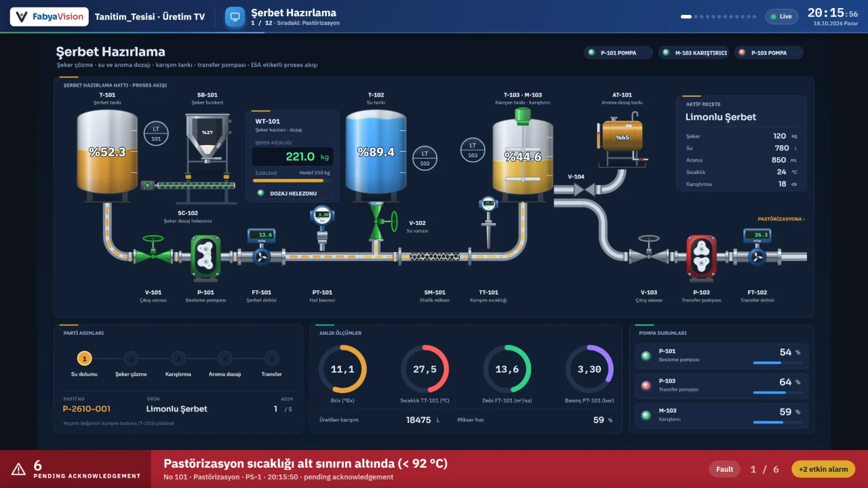Select the AT-101 aroma dosing tank
Screen dimensions: 868x488
pyautogui.click(x=622, y=139)
